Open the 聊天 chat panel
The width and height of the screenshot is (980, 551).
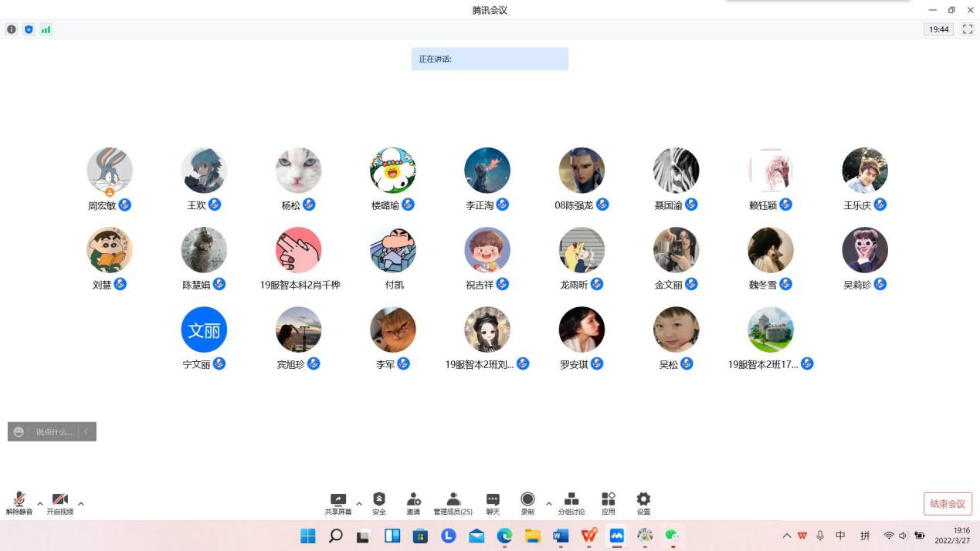(493, 503)
